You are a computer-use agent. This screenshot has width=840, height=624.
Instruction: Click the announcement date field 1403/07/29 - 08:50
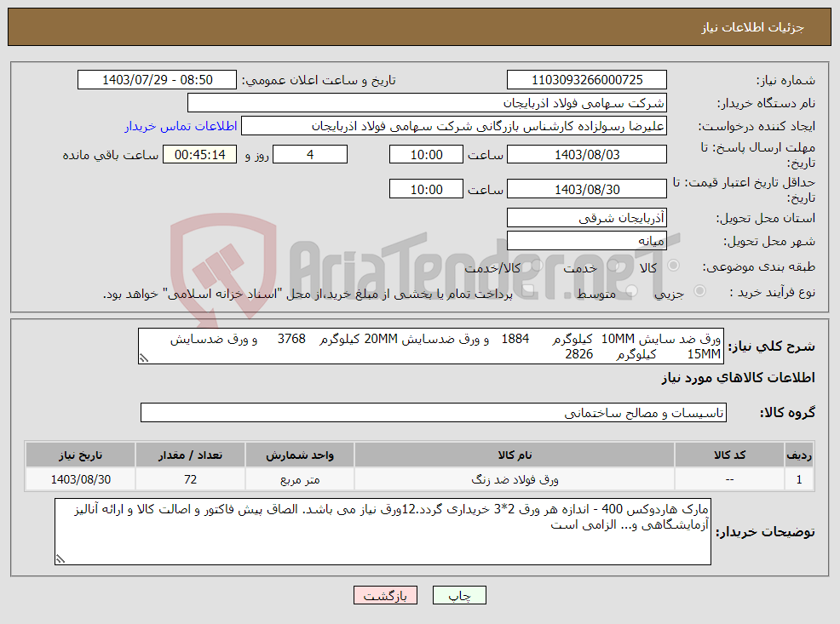157,80
